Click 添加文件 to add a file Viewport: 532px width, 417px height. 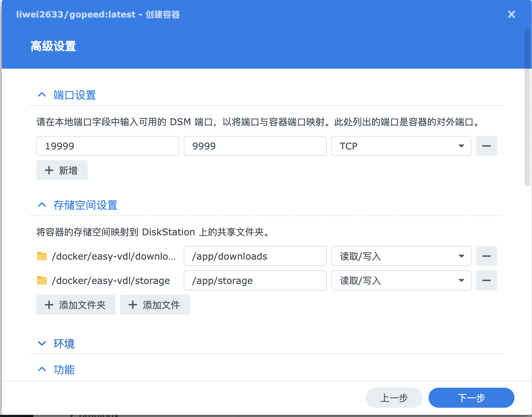click(x=155, y=305)
